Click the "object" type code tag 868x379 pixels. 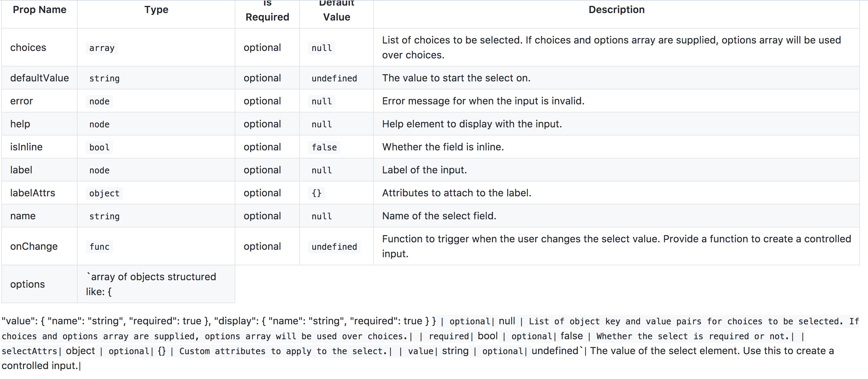[104, 194]
